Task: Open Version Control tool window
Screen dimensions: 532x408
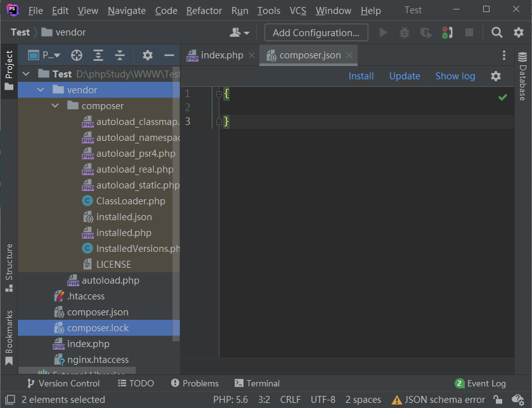Action: 63,383
